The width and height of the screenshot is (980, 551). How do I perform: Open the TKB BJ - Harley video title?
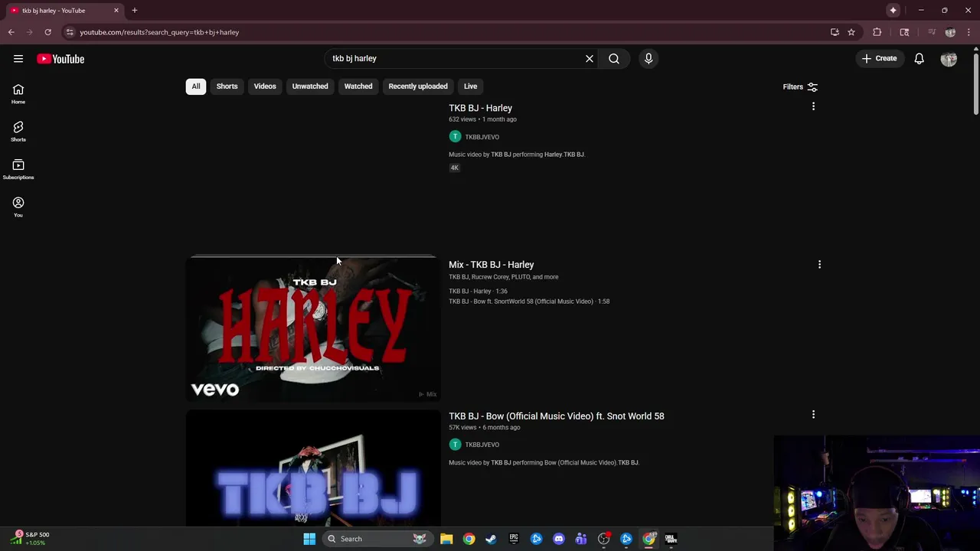pyautogui.click(x=480, y=108)
